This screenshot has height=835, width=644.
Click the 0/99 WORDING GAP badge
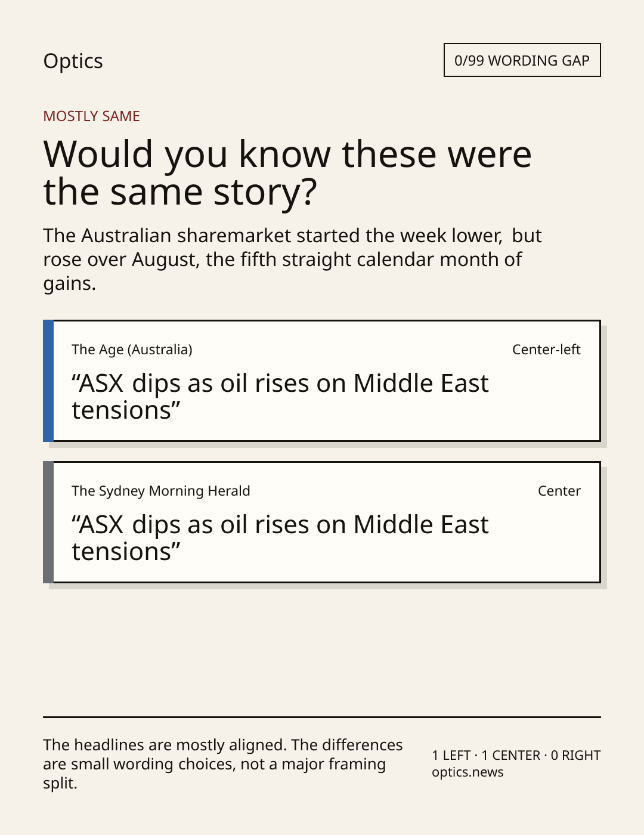pyautogui.click(x=522, y=60)
